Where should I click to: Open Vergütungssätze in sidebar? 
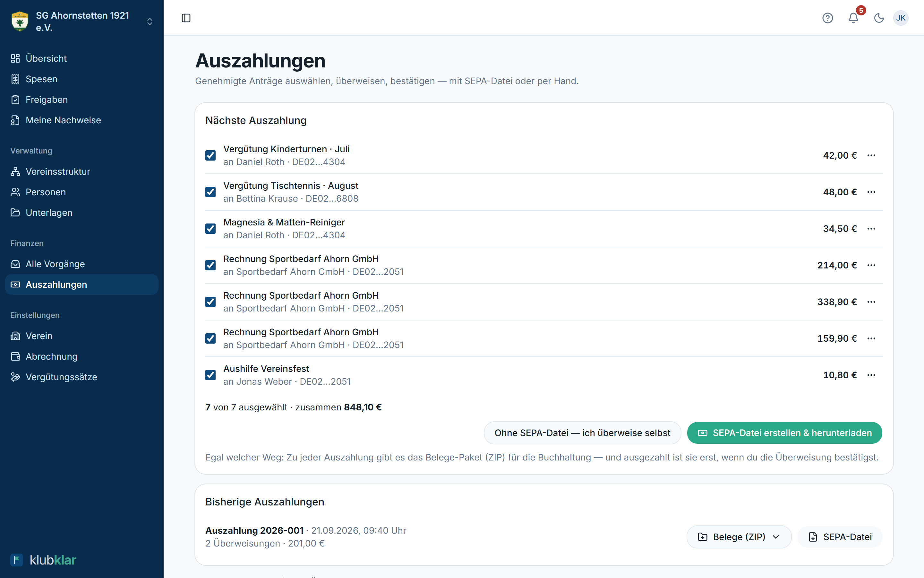82,377
